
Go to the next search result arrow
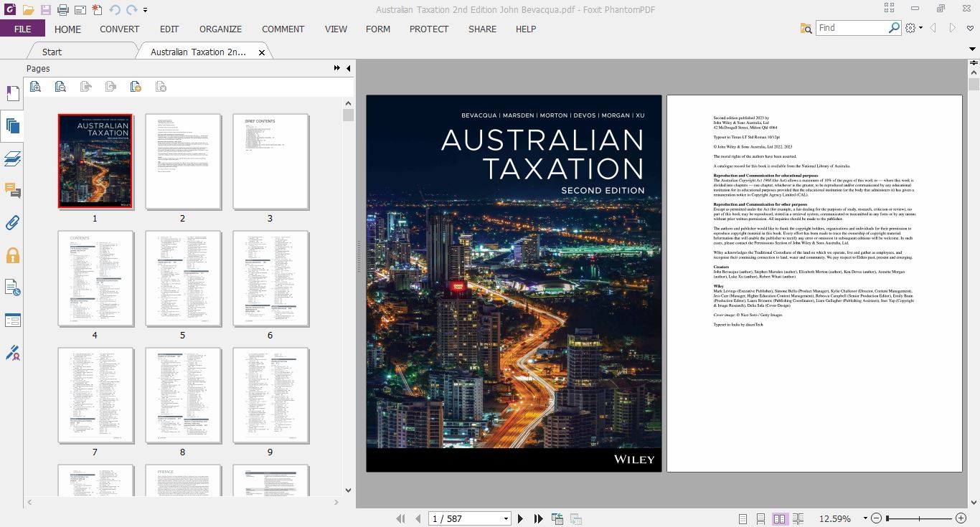pyautogui.click(x=953, y=28)
